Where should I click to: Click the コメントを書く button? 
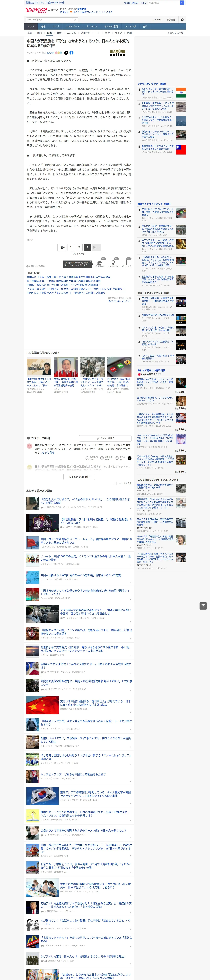(105, 438)
